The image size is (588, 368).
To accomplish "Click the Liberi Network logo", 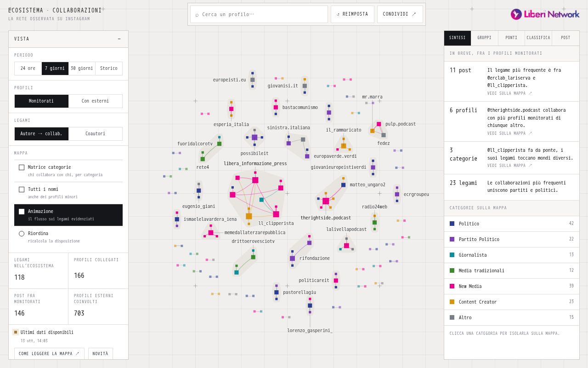I will [x=545, y=14].
